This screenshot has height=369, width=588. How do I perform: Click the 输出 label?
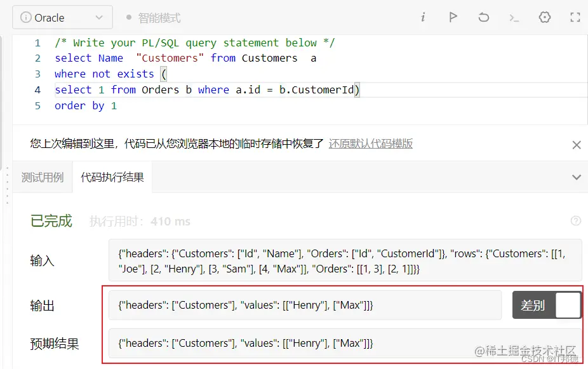pyautogui.click(x=42, y=305)
